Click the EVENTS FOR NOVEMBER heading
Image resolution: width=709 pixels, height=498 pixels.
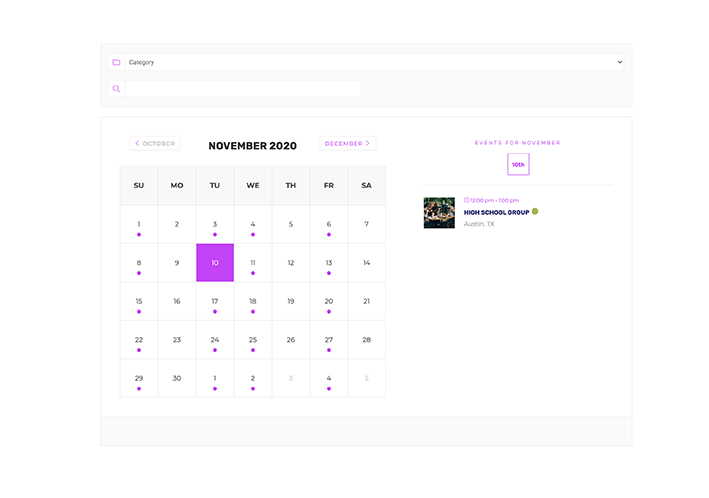(x=517, y=142)
